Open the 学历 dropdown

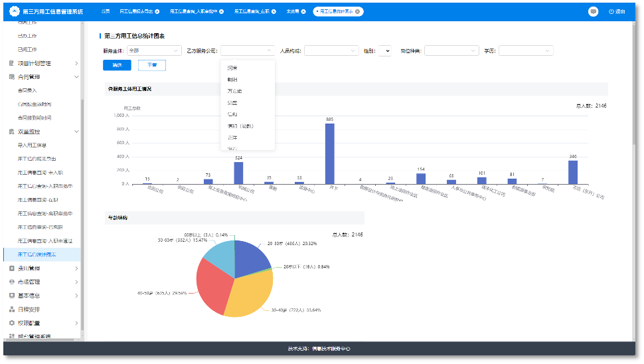click(526, 50)
